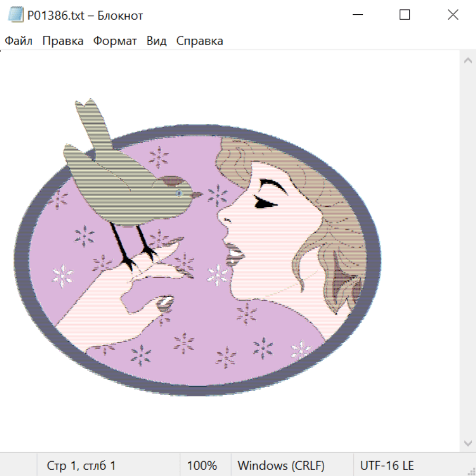Open the Формат menu
This screenshot has width=476, height=476.
coord(115,41)
